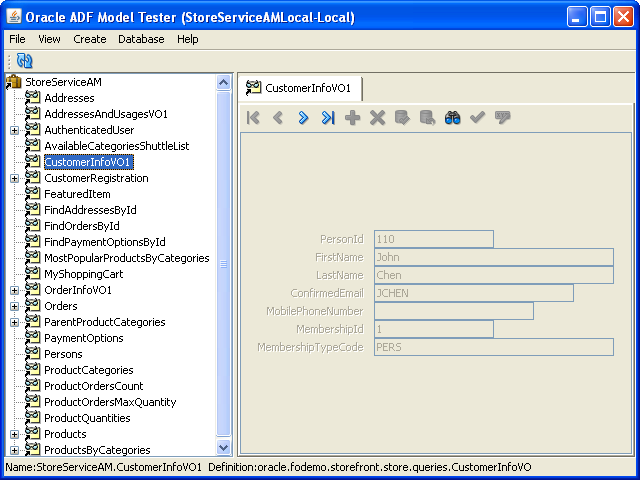Click the database rollback icon
The width and height of the screenshot is (640, 480).
(427, 118)
